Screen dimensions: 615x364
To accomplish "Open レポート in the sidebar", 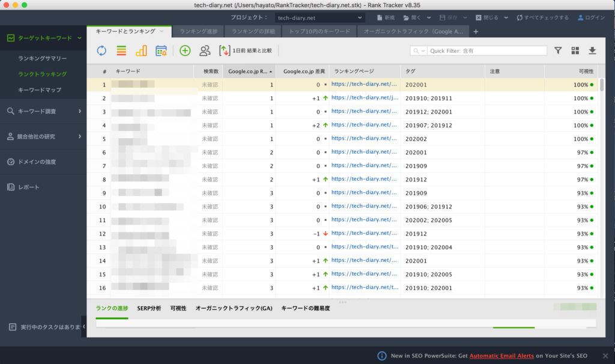I will [29, 187].
